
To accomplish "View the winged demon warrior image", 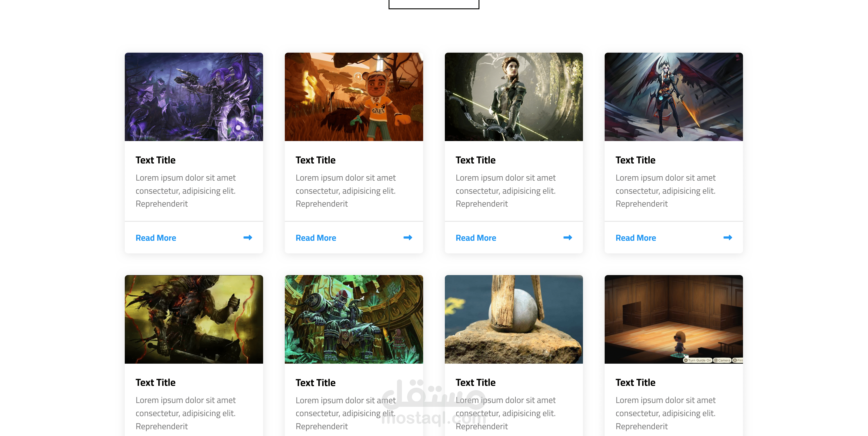I will pyautogui.click(x=674, y=97).
